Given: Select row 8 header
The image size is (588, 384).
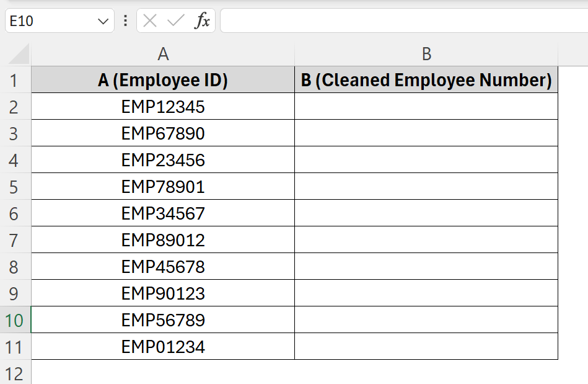Looking at the screenshot, I should click(15, 267).
